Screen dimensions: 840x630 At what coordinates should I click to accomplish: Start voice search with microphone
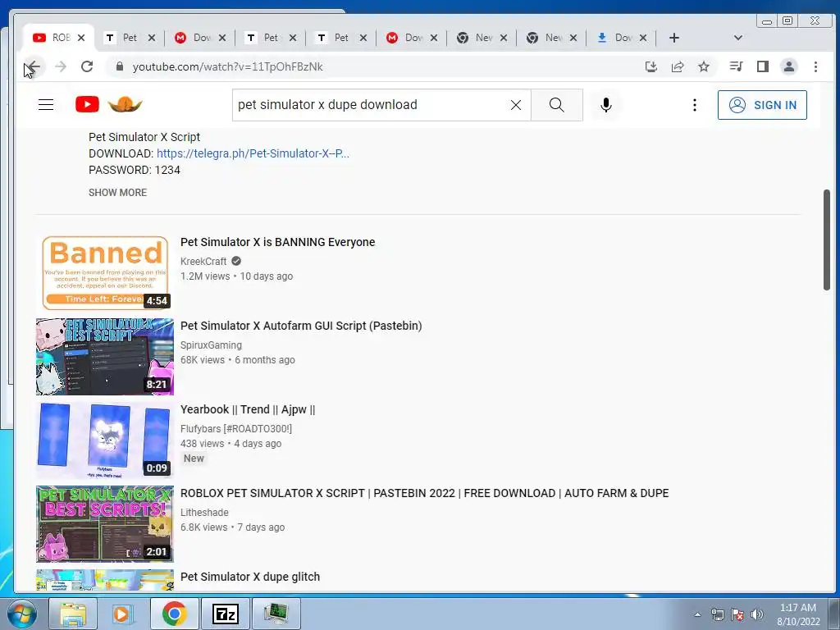click(606, 105)
